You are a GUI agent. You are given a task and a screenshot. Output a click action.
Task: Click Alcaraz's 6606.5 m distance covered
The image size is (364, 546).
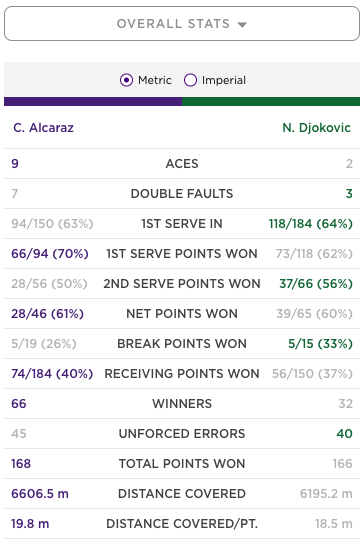tap(40, 493)
